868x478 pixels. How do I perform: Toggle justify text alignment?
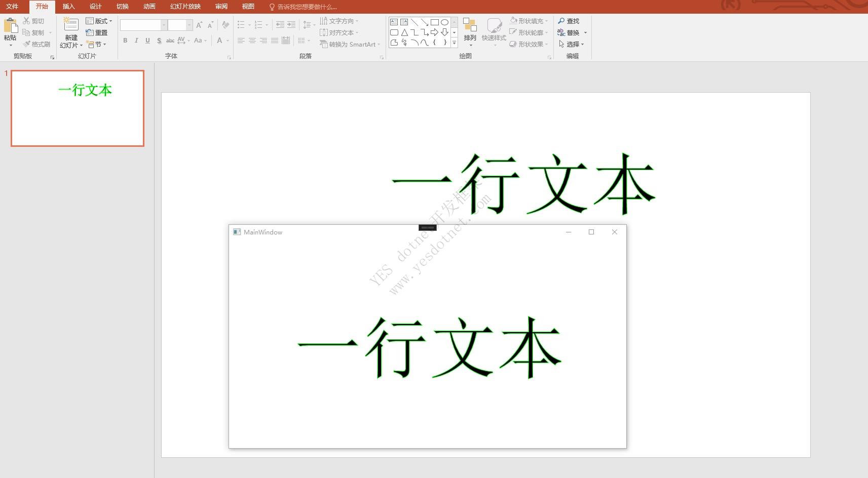point(274,41)
